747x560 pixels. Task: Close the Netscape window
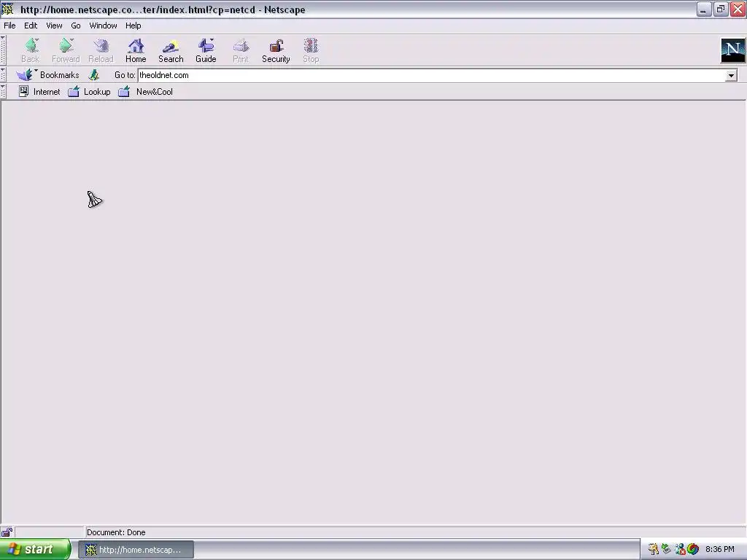coord(738,9)
